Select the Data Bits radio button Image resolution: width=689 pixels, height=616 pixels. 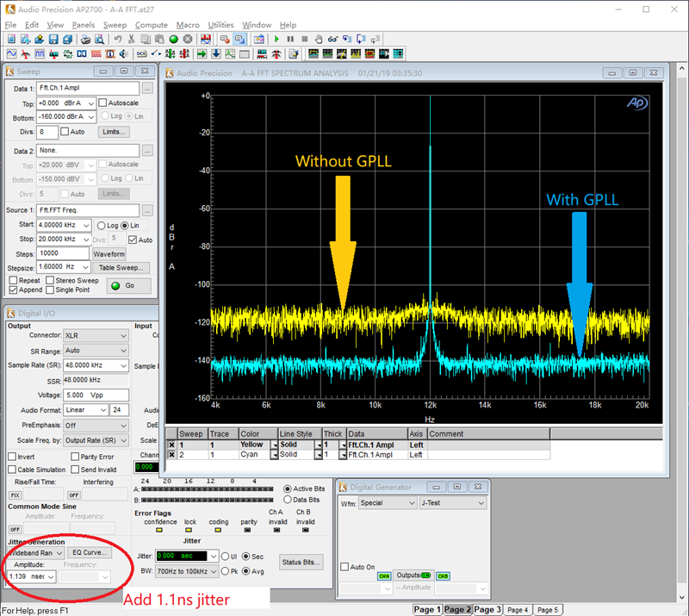[x=288, y=500]
